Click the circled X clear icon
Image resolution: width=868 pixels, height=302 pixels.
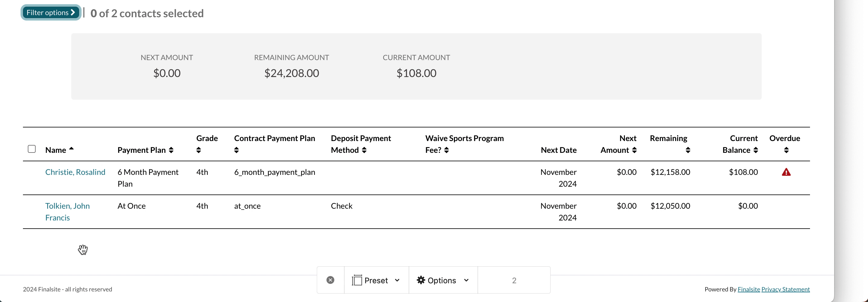330,280
